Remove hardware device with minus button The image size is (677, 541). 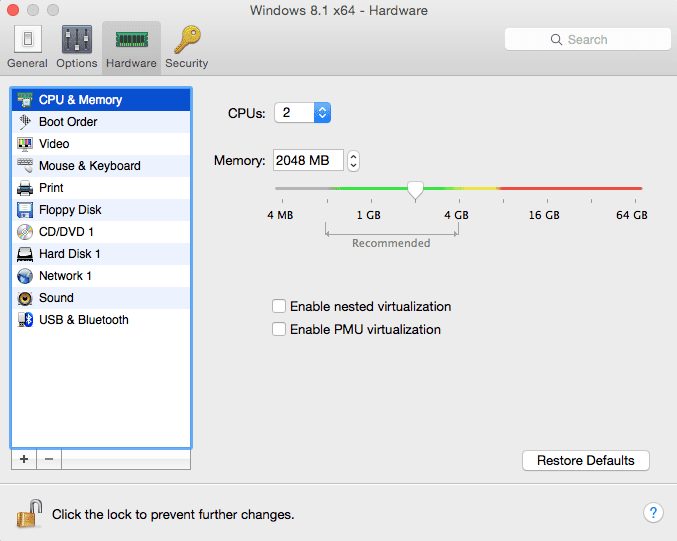49,459
